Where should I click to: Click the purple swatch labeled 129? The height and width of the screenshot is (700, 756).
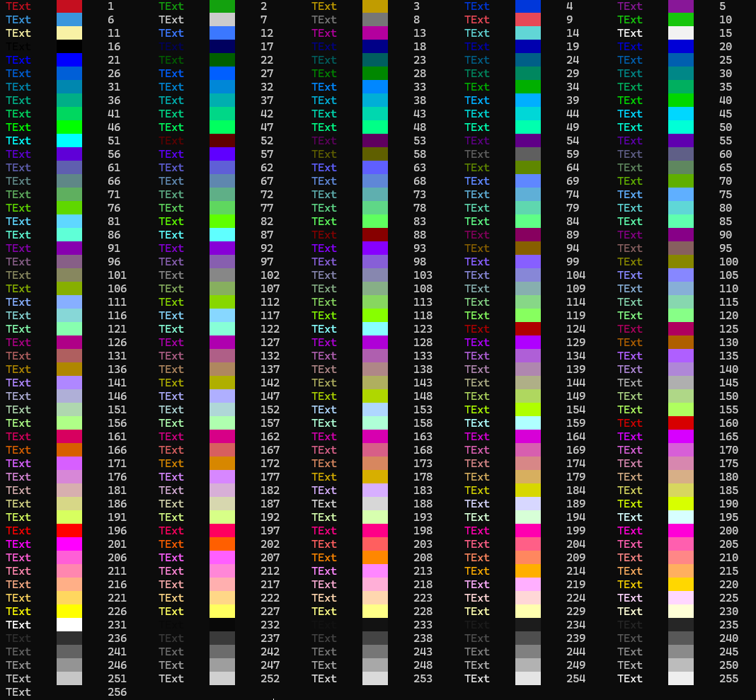click(x=527, y=343)
